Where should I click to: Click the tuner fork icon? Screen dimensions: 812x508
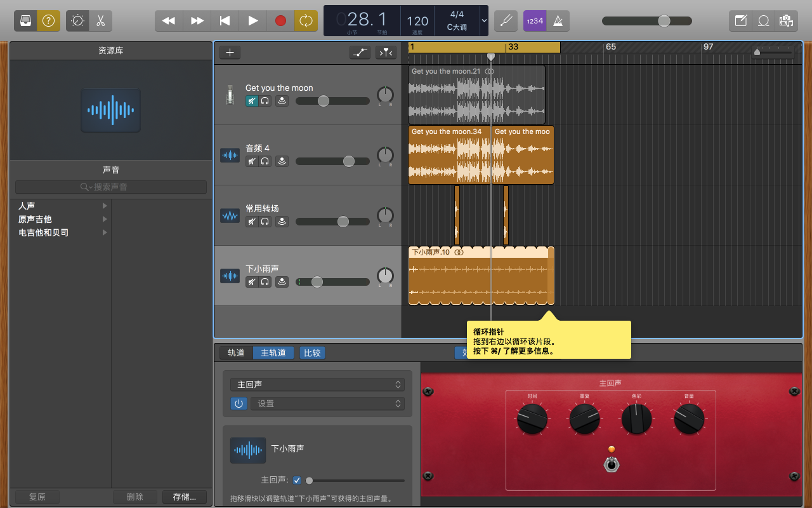pyautogui.click(x=506, y=21)
